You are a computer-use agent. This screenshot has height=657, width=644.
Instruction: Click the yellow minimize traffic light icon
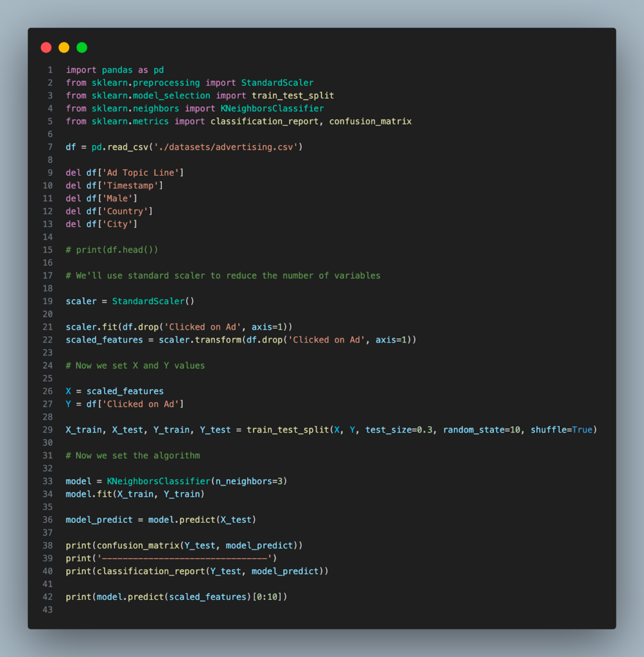[64, 47]
